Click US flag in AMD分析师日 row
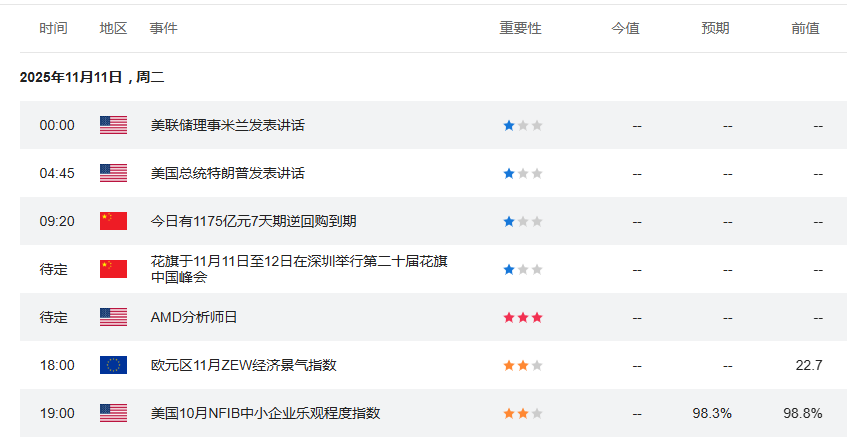The width and height of the screenshot is (847, 440). (x=113, y=317)
